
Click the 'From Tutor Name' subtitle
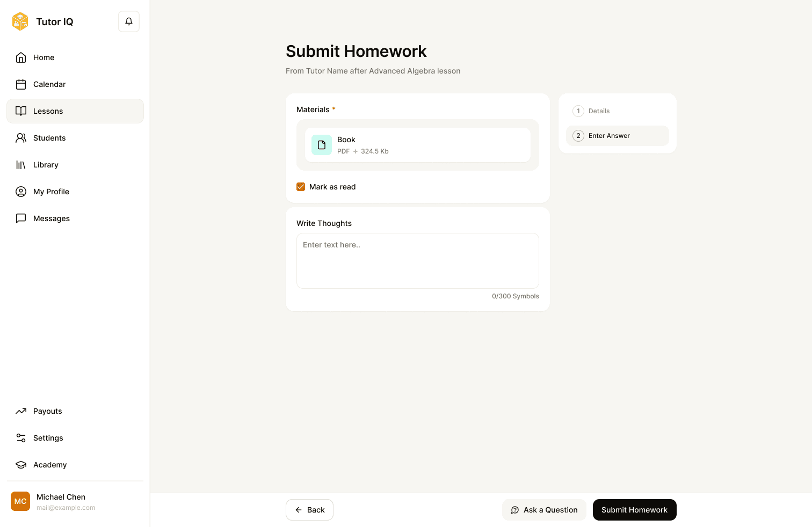[x=373, y=71]
